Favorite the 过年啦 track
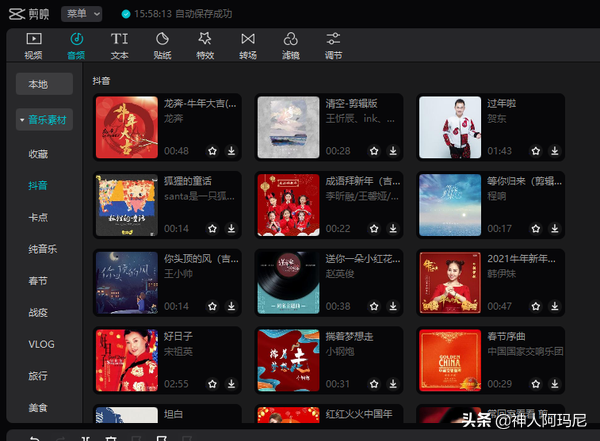This screenshot has height=441, width=600. click(536, 151)
